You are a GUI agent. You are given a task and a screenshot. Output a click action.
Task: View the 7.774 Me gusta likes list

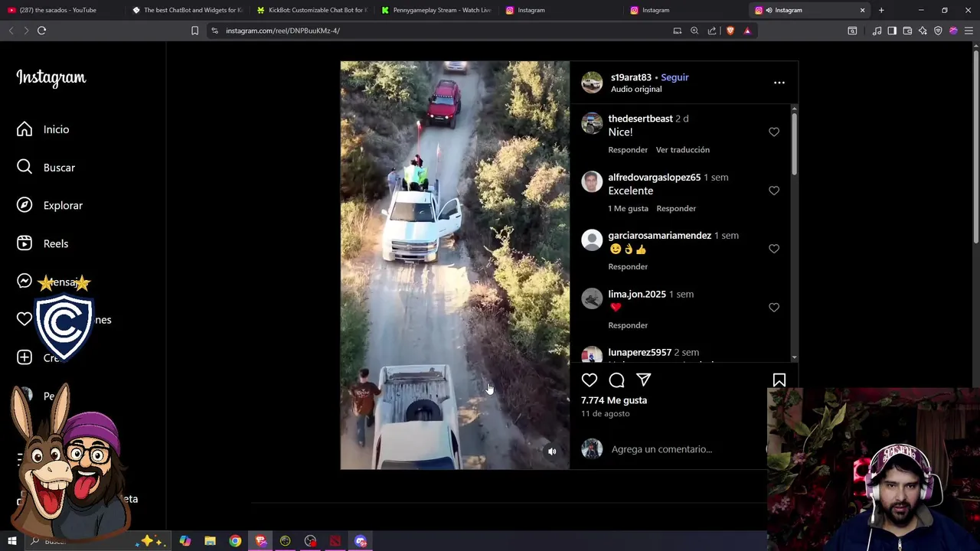tap(614, 400)
